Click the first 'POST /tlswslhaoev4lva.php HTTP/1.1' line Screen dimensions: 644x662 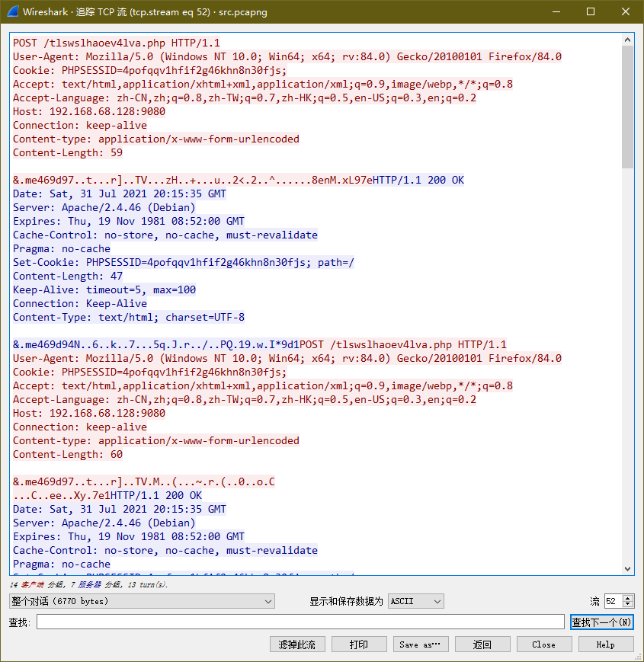coord(117,43)
